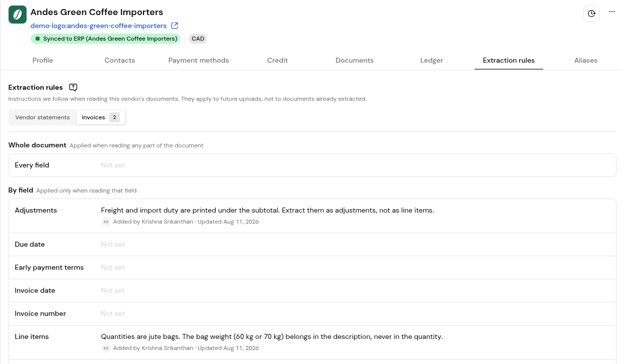The height and width of the screenshot is (364, 622).
Task: Click 'Added by Krishna Srikanthan' under Line items
Action: (153, 348)
